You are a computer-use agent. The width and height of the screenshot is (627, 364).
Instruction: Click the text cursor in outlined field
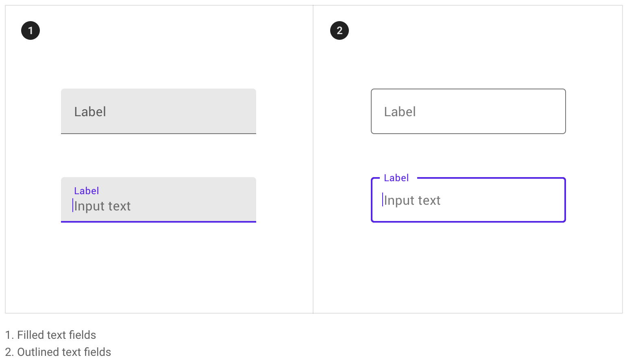[x=383, y=199]
